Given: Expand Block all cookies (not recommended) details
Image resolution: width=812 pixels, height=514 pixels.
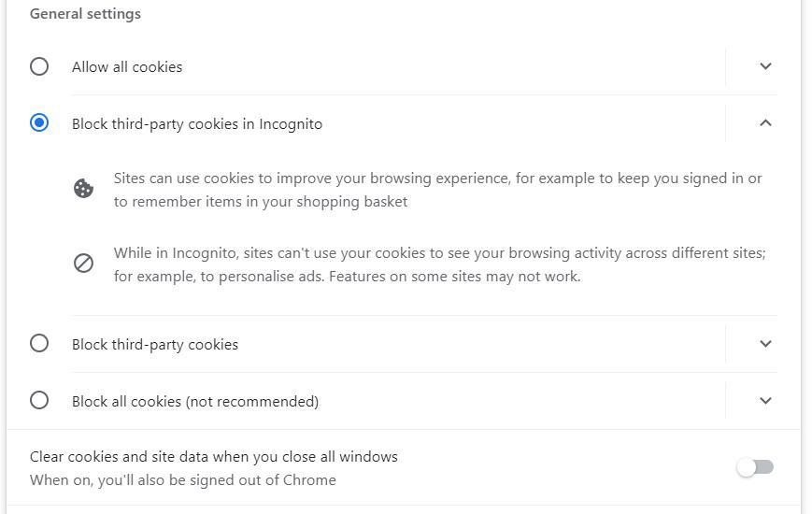Looking at the screenshot, I should (x=765, y=401).
